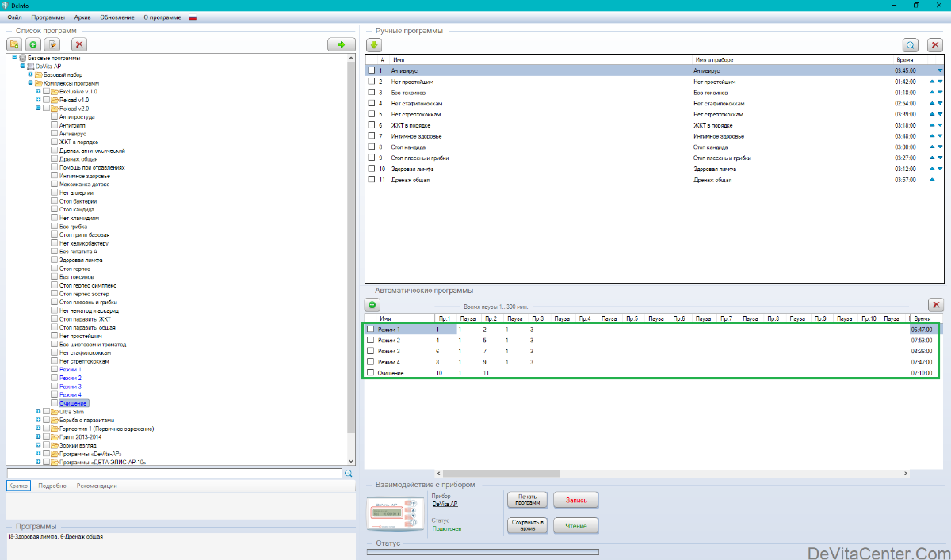Click the Запись button
The height and width of the screenshot is (560, 951).
575,500
